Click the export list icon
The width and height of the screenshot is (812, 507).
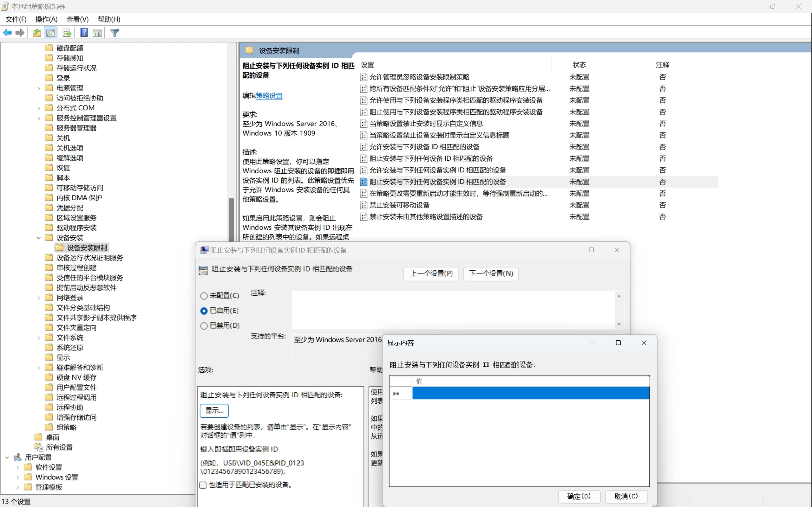(x=67, y=33)
